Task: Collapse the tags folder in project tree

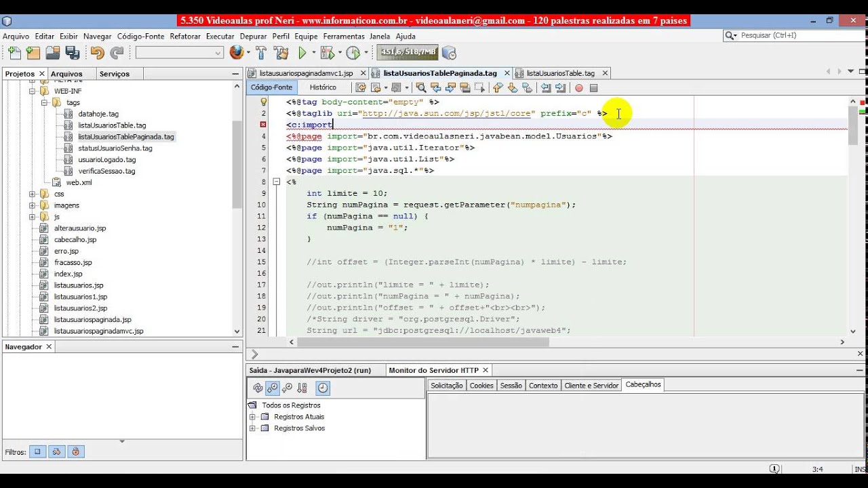Action: point(44,102)
